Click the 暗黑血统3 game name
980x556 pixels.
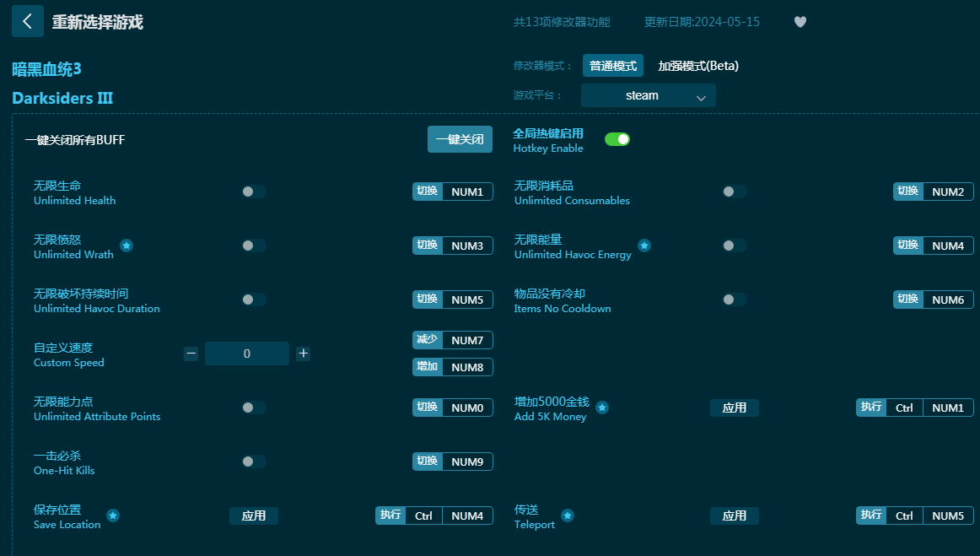(x=47, y=69)
